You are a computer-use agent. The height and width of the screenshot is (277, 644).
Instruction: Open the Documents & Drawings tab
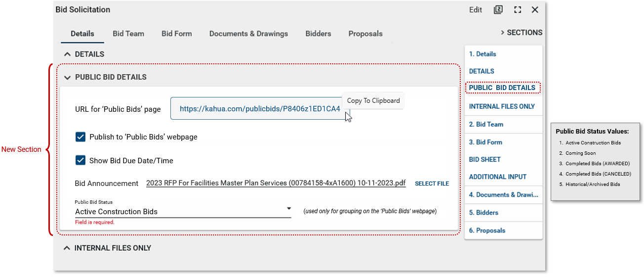[x=248, y=34]
